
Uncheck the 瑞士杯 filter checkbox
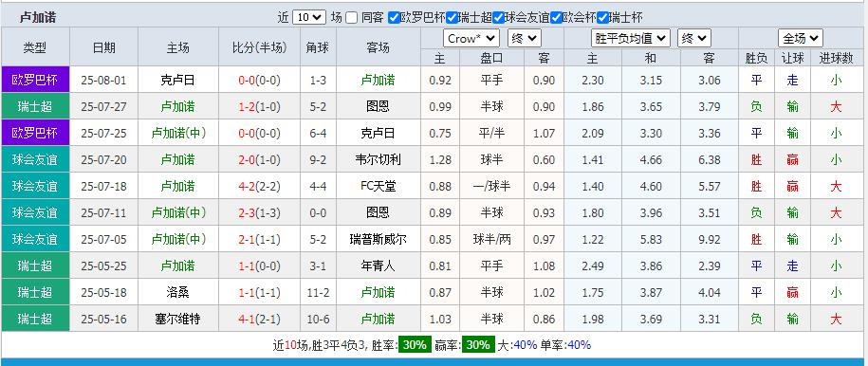coord(602,18)
